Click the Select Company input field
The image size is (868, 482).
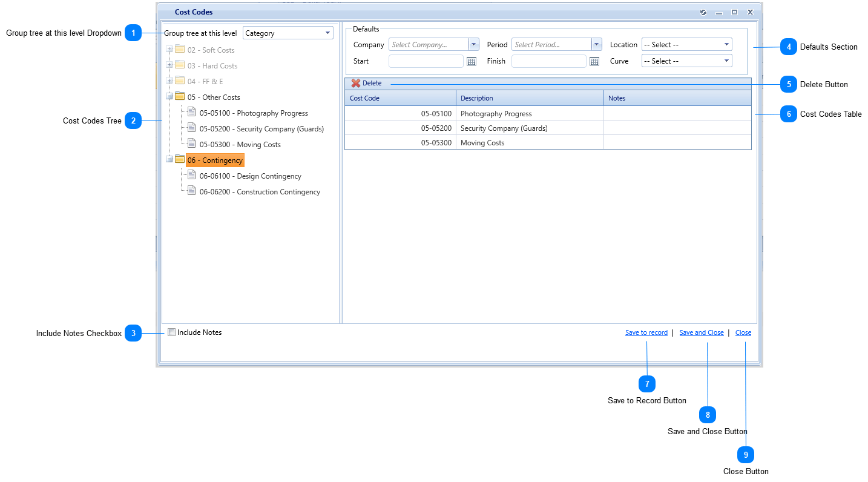click(429, 44)
